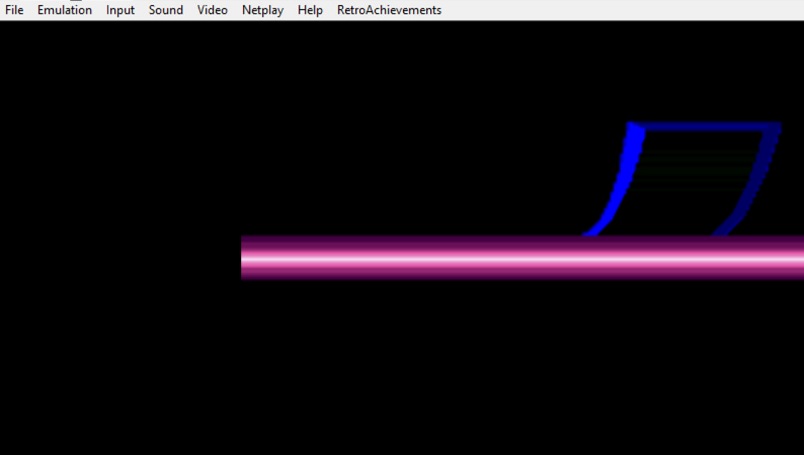
Task: Open the Emulation menu
Action: pyautogui.click(x=65, y=10)
